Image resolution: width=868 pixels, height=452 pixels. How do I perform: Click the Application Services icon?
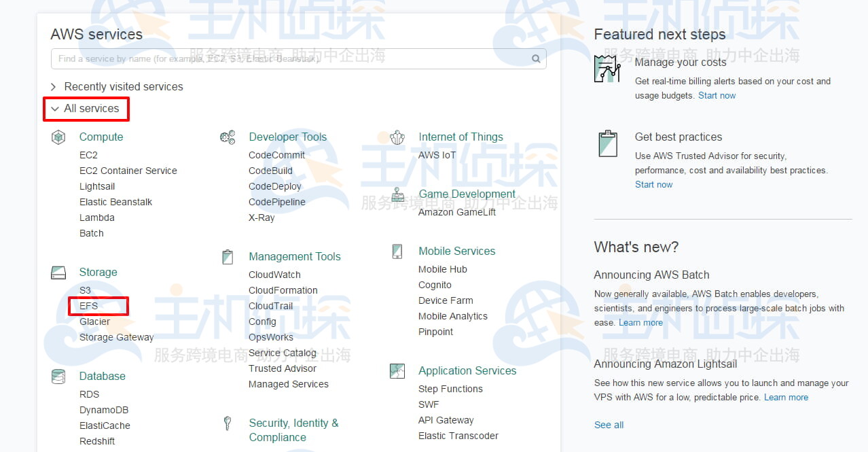click(x=397, y=370)
